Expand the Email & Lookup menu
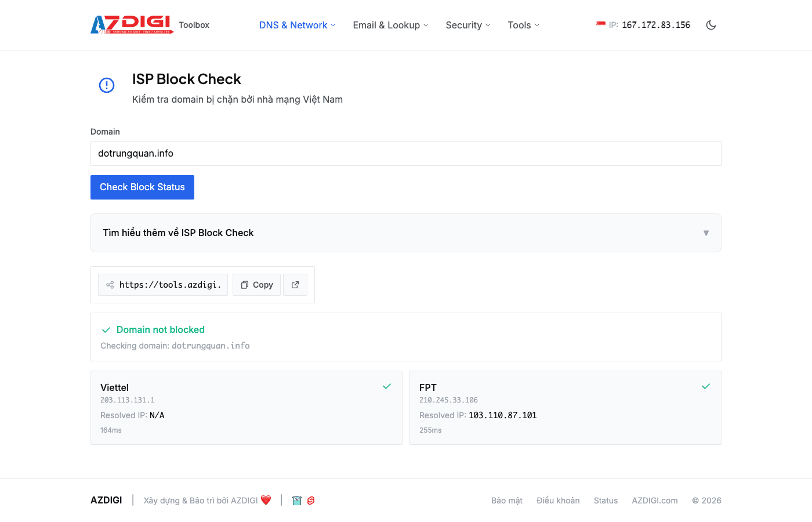 (390, 25)
